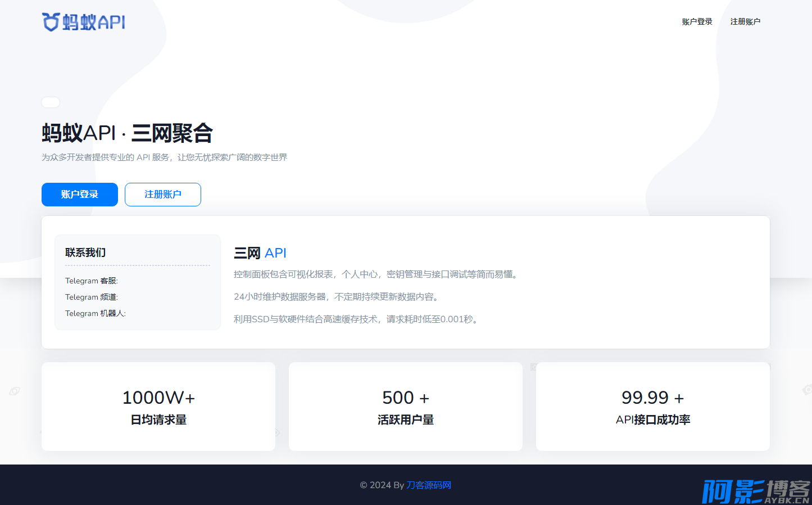812x505 pixels.
Task: Click the 500 + 活跃用户量 card
Action: click(406, 407)
